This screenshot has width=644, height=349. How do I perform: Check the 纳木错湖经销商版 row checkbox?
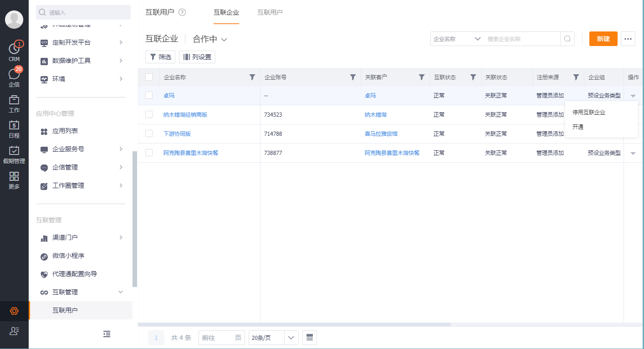click(x=149, y=114)
